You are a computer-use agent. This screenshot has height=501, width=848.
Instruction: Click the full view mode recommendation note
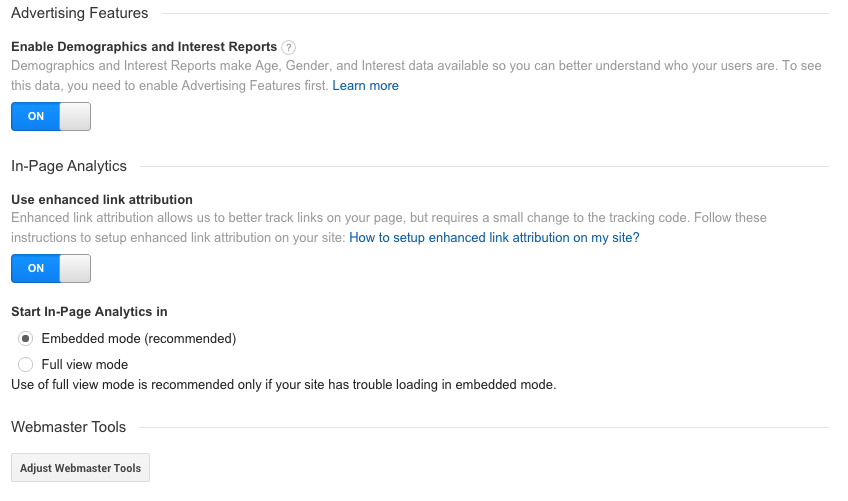click(x=283, y=384)
